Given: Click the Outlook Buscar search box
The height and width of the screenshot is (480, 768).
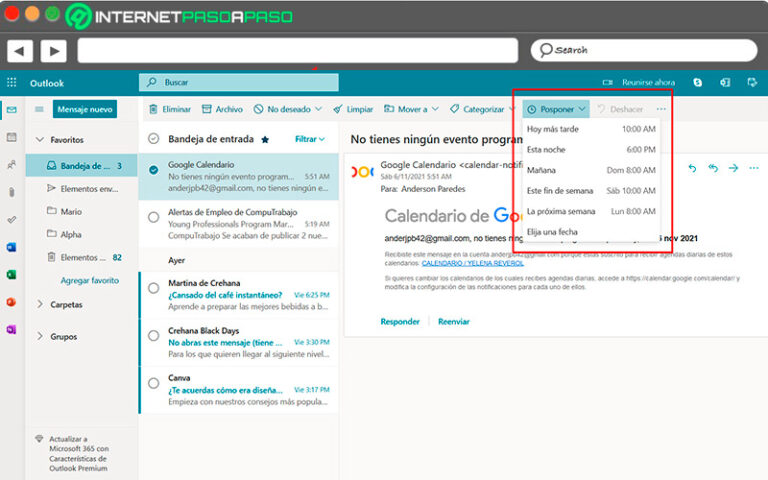Looking at the screenshot, I should pos(239,82).
